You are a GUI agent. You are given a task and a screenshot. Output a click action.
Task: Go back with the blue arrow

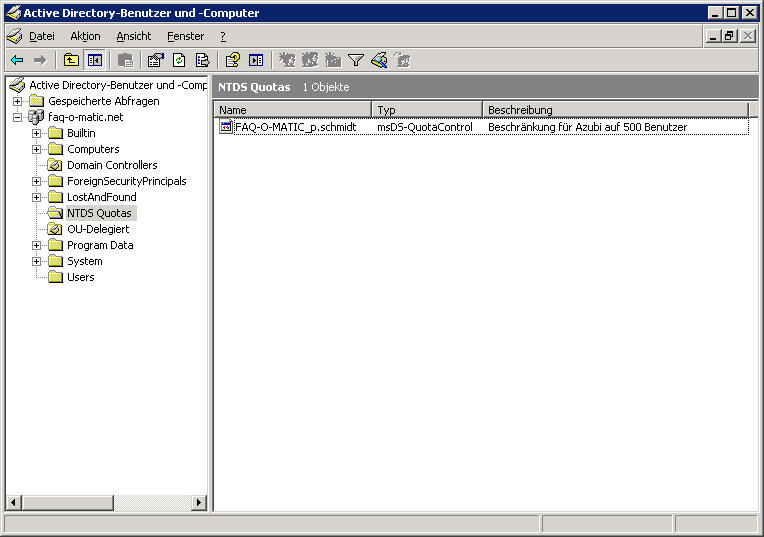point(18,60)
